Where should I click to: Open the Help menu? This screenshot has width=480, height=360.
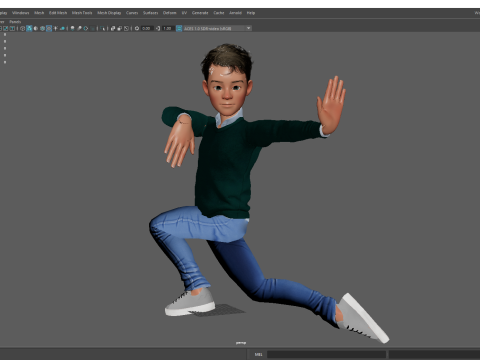(251, 13)
